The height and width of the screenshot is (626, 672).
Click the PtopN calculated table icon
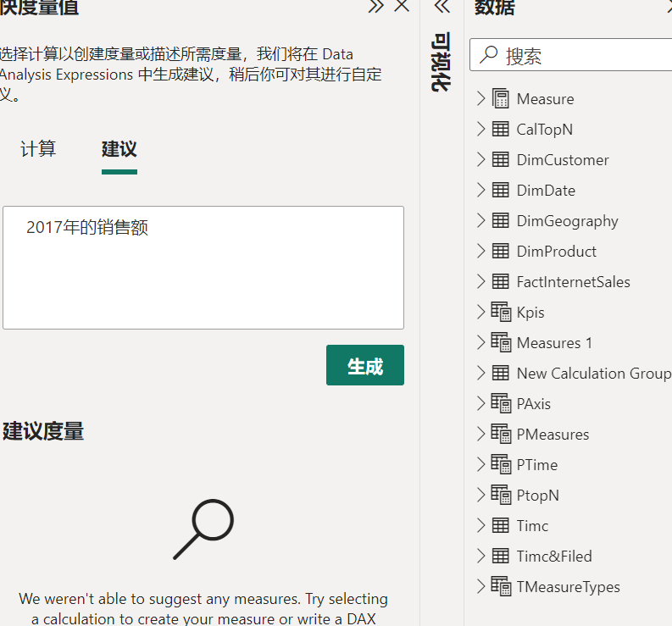[501, 495]
